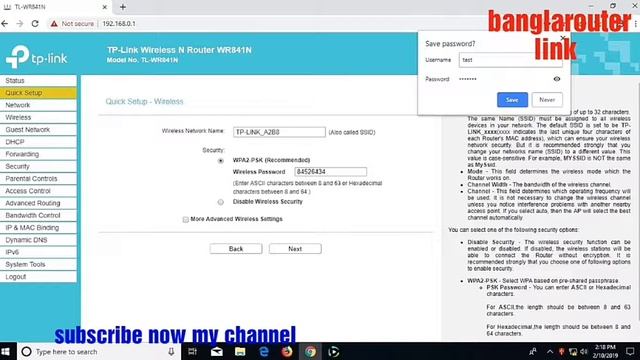Click the address bar URL 192.168.0.1
This screenshot has height=360, width=640.
point(119,24)
